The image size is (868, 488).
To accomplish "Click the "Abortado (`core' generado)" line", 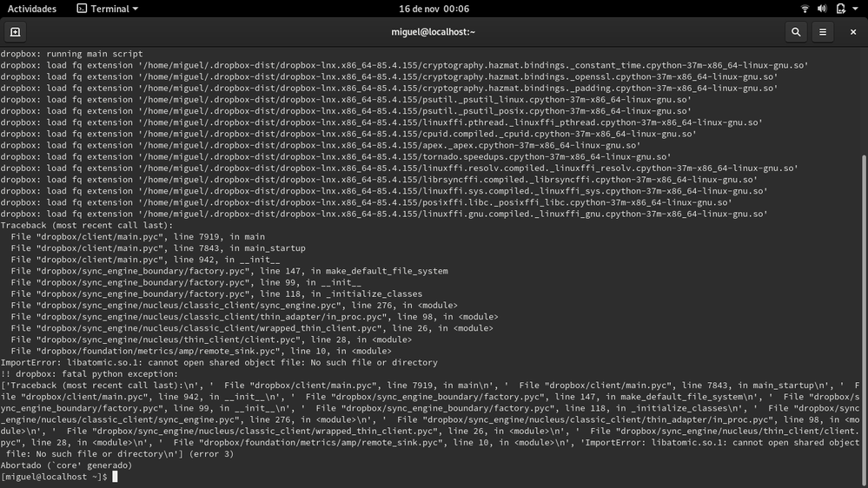I will coord(66,465).
